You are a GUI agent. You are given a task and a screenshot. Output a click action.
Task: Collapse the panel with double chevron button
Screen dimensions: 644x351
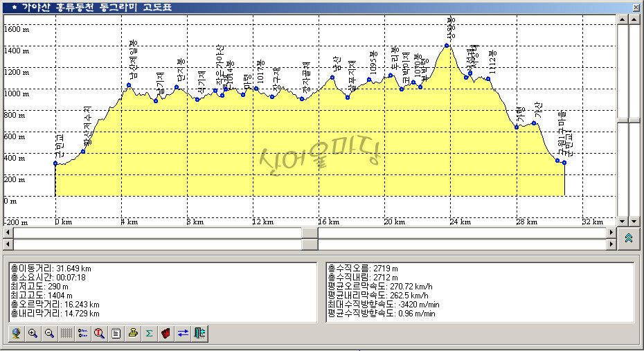pos(628,238)
